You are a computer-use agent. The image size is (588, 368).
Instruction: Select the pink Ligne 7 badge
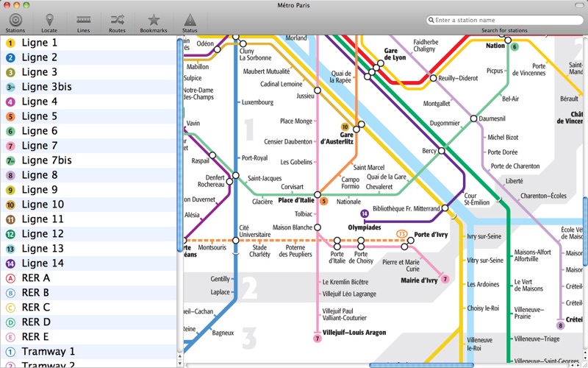[x=10, y=146]
